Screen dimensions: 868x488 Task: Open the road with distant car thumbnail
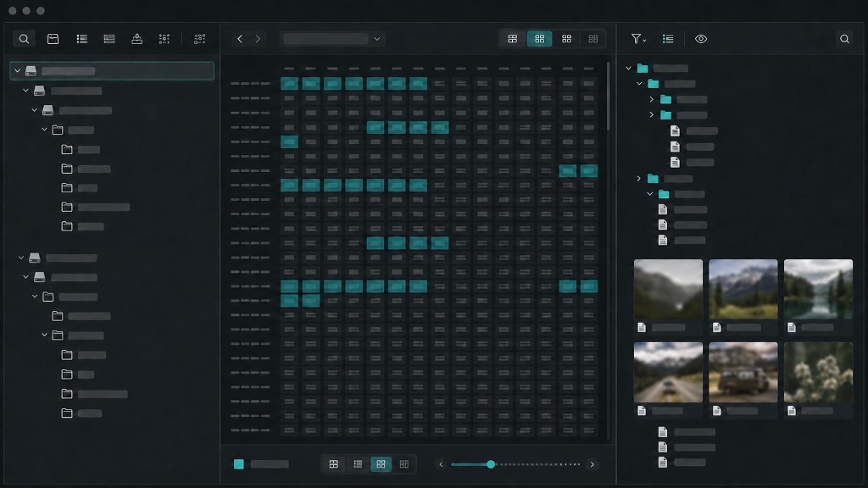tap(668, 372)
